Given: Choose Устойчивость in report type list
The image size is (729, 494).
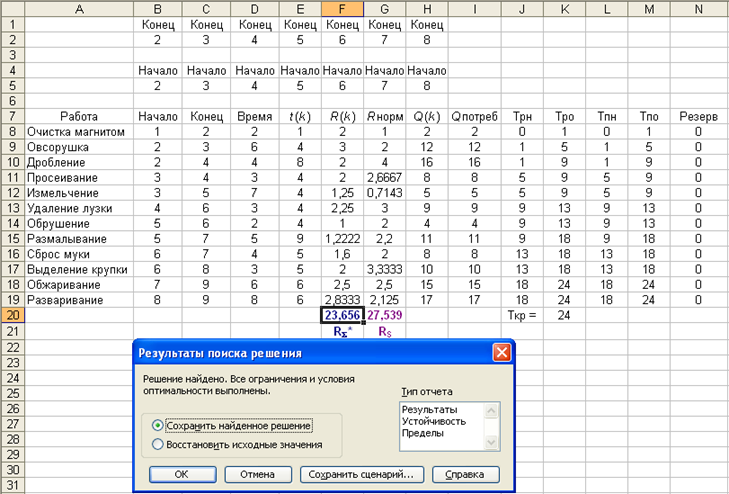Looking at the screenshot, I should (433, 421).
